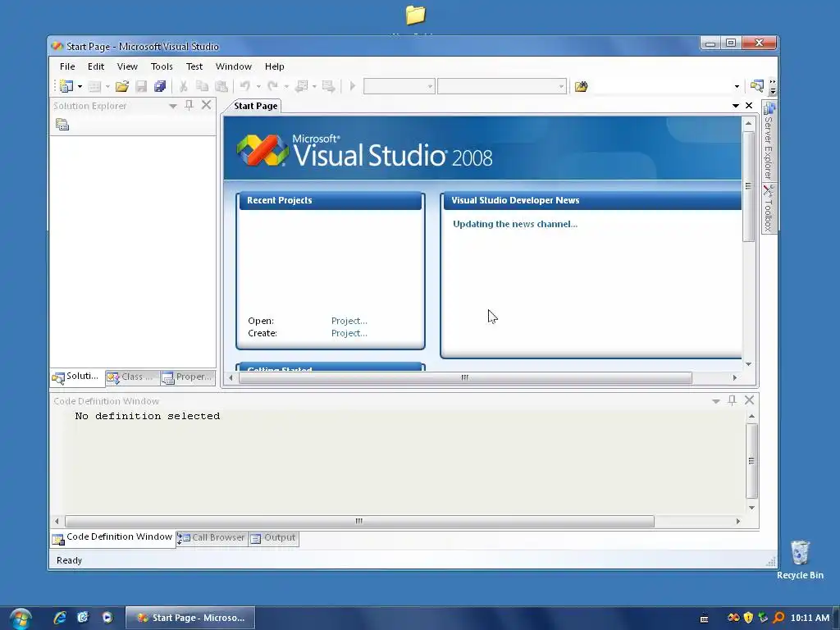Click the Navigate Forward toolbar icon
This screenshot has width=840, height=630.
[328, 85]
